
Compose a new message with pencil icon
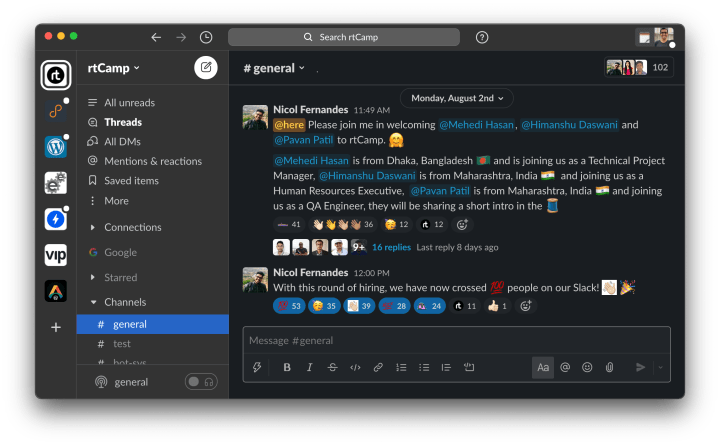pyautogui.click(x=206, y=68)
